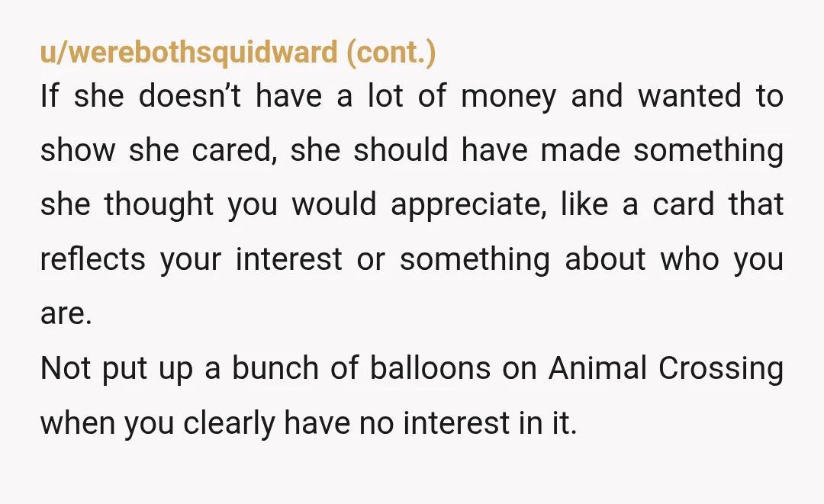This screenshot has width=824, height=504.
Task: Click the word "appreciate," in third line
Action: [x=468, y=205]
